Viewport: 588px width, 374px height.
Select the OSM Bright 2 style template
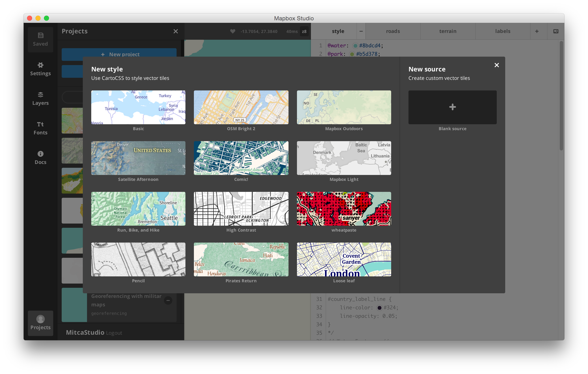[x=241, y=107]
